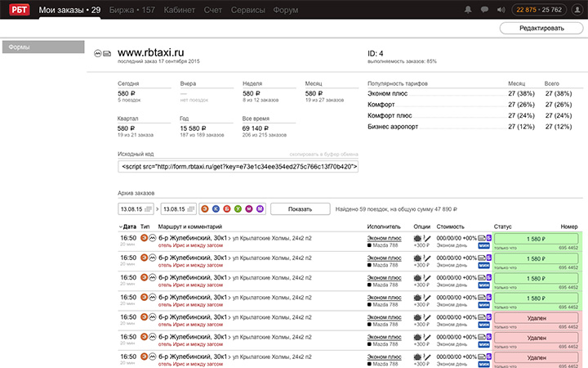
Task: Click the topmost Удален status button
Action: tap(537, 318)
